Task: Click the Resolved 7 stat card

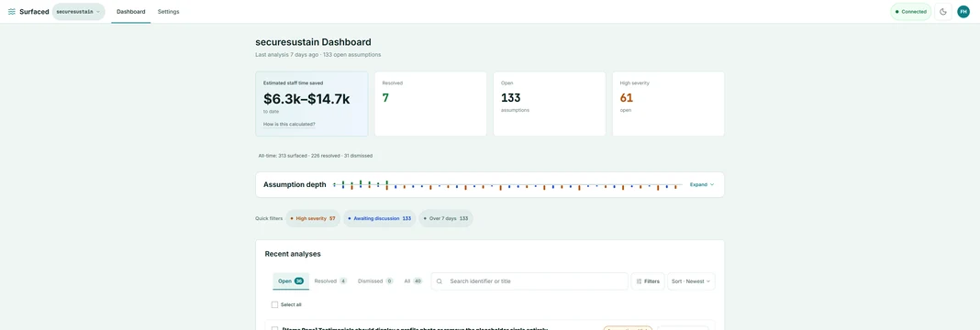Action: tap(430, 104)
